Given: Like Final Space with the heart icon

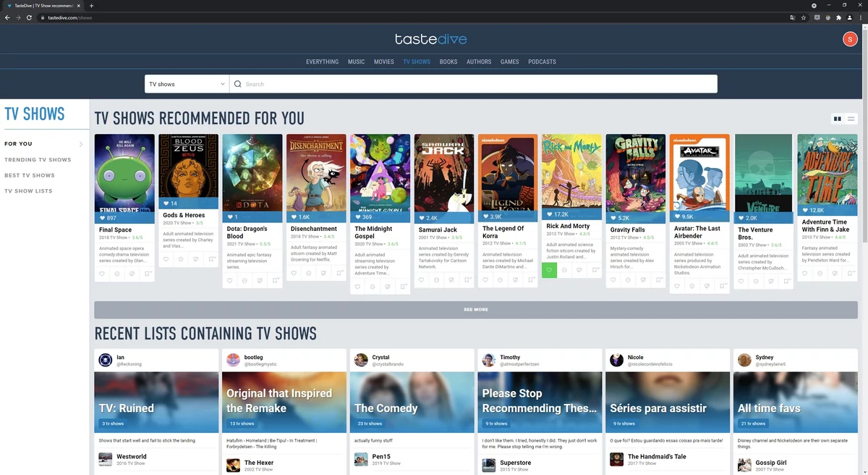Looking at the screenshot, I should (102, 274).
